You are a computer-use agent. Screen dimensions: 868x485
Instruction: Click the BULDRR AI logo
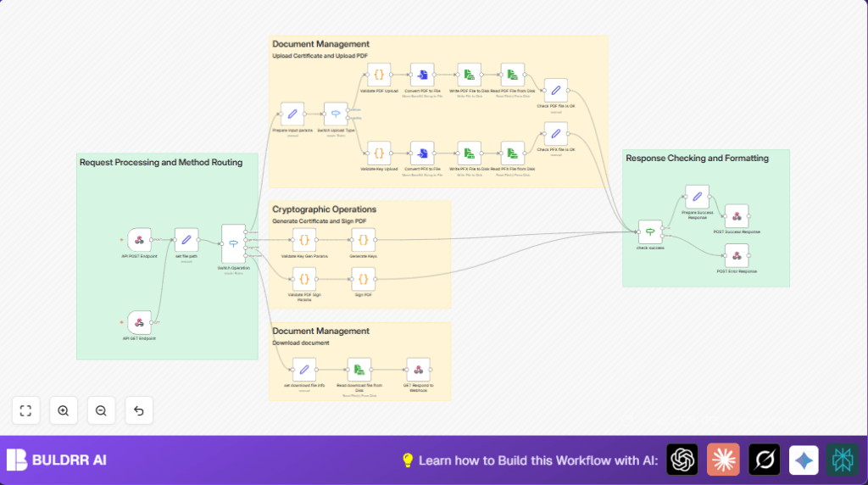(57, 460)
